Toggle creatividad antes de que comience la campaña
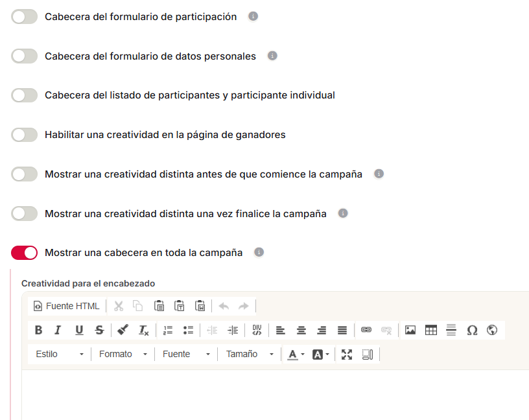Image resolution: width=529 pixels, height=420 pixels. pos(24,174)
